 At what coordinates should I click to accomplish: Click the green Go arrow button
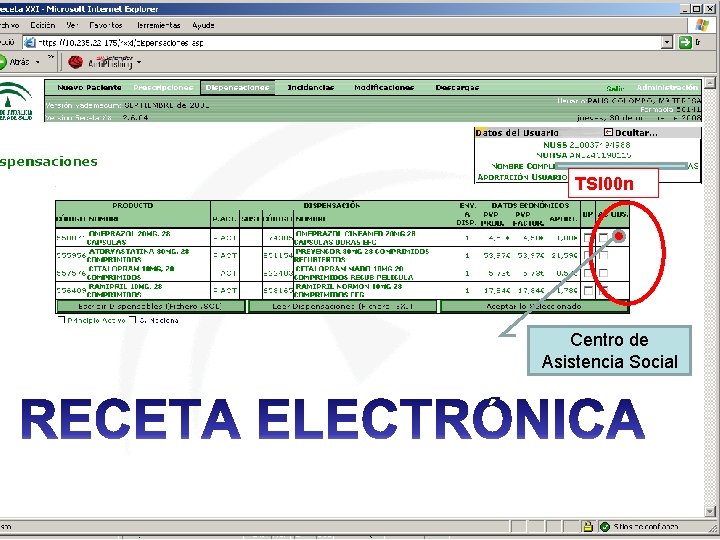(x=685, y=43)
